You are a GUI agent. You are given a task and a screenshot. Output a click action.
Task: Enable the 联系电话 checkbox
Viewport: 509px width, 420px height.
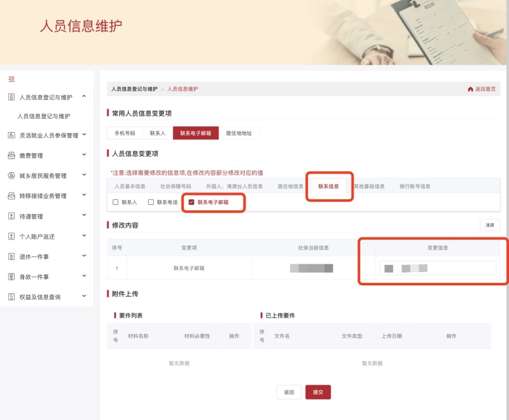tap(150, 202)
